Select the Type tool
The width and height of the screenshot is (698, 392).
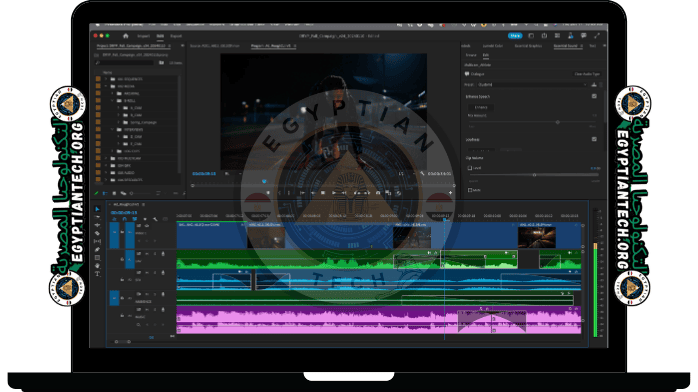(97, 274)
